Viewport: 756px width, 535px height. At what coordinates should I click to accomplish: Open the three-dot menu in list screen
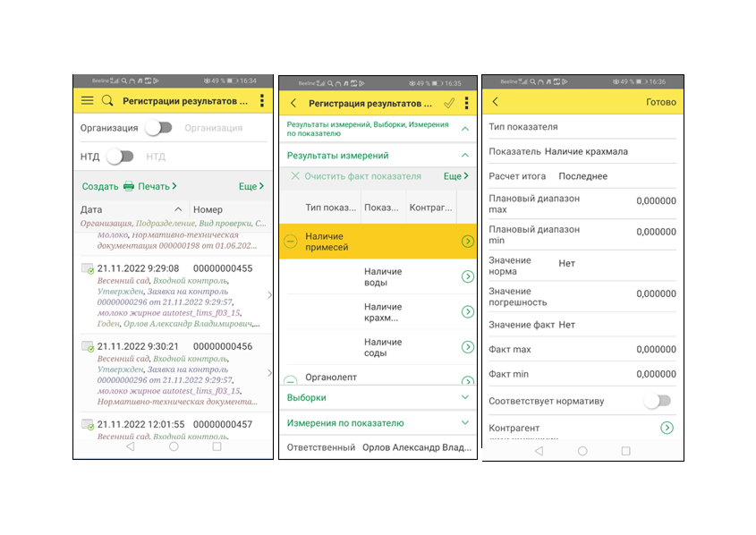tap(262, 100)
